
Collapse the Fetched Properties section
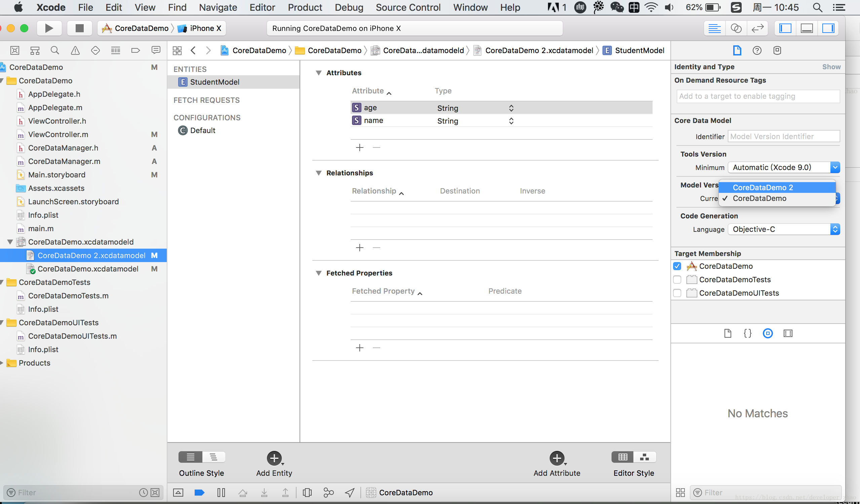point(318,273)
